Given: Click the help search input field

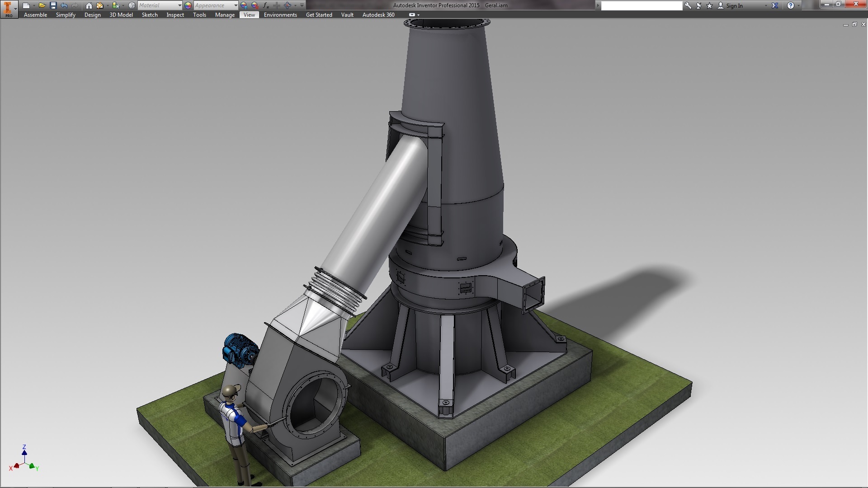Looking at the screenshot, I should click(641, 5).
